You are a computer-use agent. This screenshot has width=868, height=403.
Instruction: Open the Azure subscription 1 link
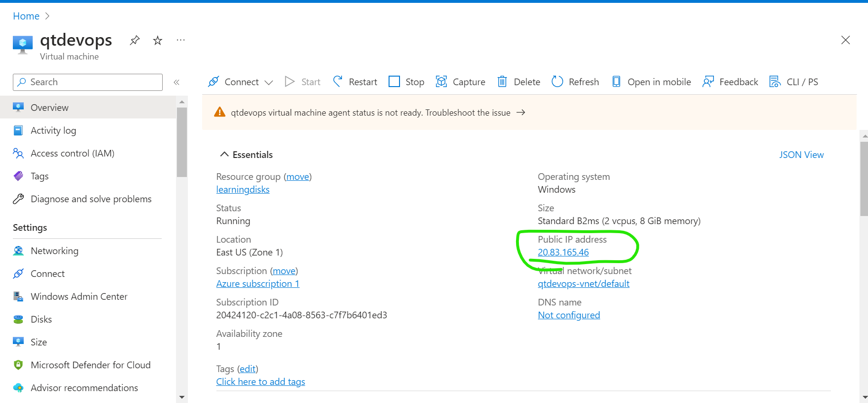(258, 284)
